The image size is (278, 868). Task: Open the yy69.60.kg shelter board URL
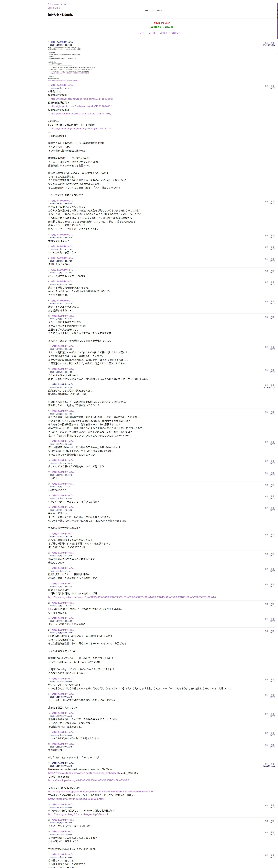pyautogui.click(x=81, y=128)
